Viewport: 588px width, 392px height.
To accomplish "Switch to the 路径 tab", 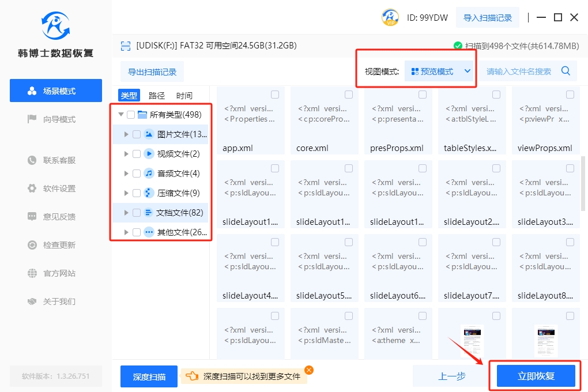I will 157,96.
